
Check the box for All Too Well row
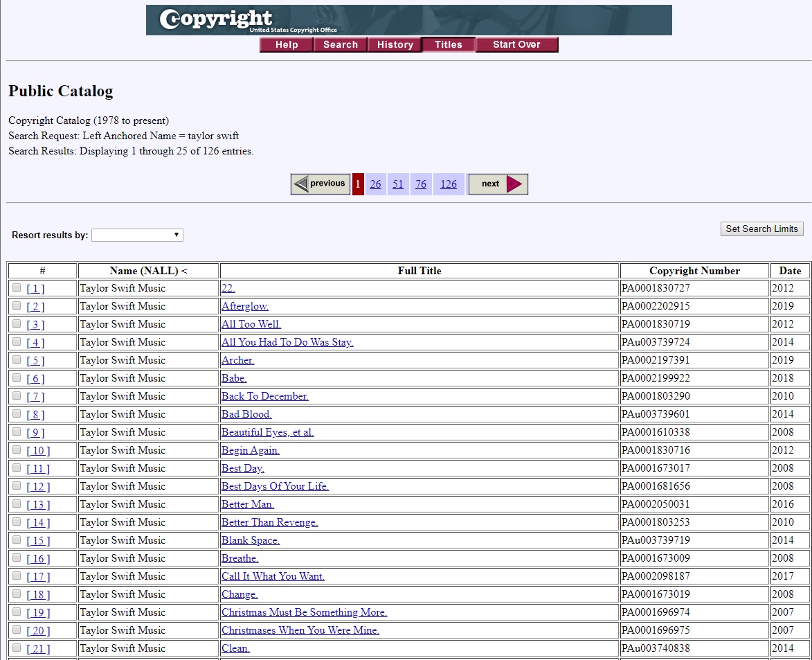[x=17, y=324]
